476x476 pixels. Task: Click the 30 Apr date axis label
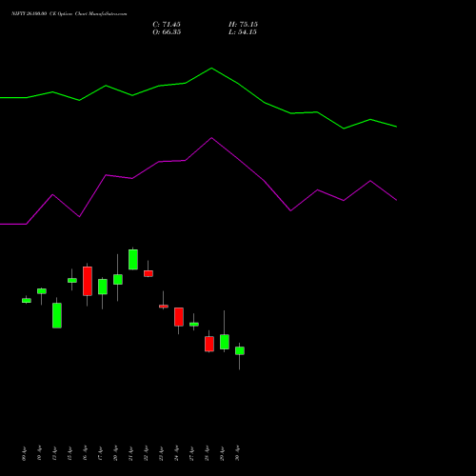point(238,454)
